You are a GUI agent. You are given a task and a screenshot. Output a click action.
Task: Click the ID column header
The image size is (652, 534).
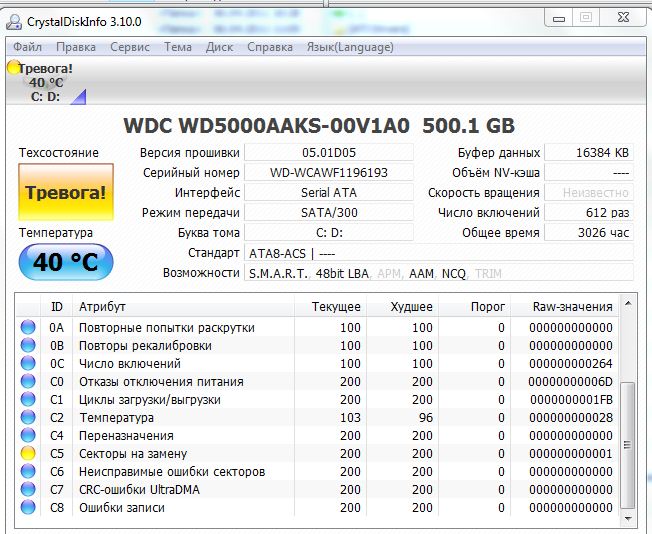[x=57, y=307]
